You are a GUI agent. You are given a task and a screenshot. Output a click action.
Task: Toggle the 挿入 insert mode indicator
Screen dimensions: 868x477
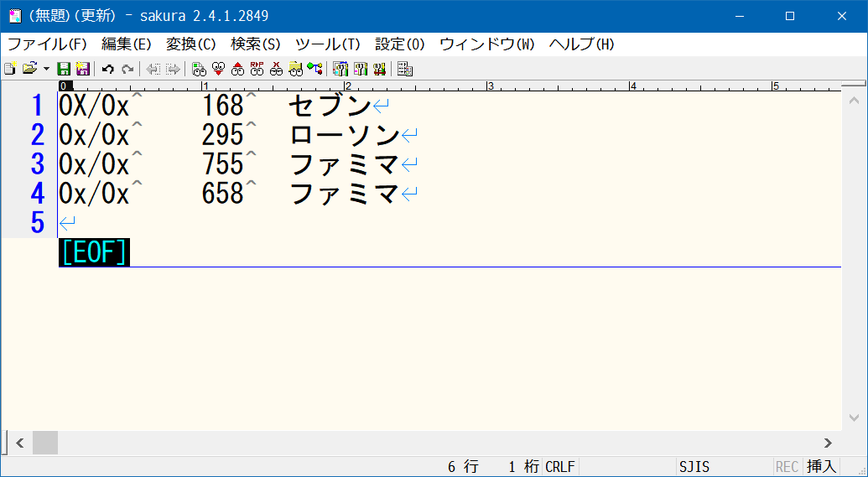point(822,466)
